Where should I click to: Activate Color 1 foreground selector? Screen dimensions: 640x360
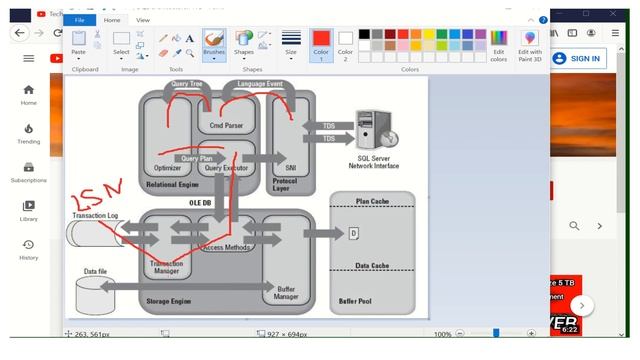(x=321, y=45)
